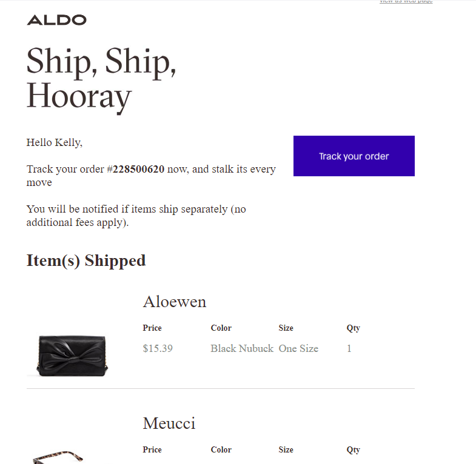Click the Hello Kelly greeting

click(55, 143)
